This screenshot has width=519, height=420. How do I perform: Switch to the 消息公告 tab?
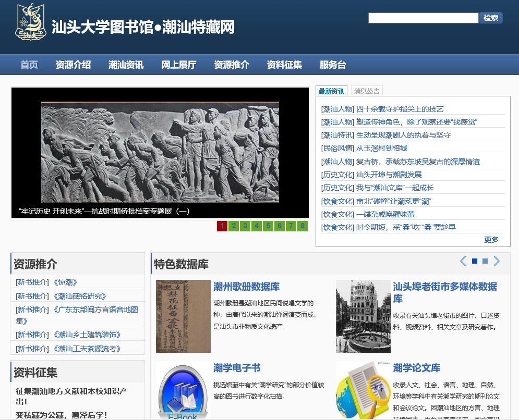(x=366, y=90)
